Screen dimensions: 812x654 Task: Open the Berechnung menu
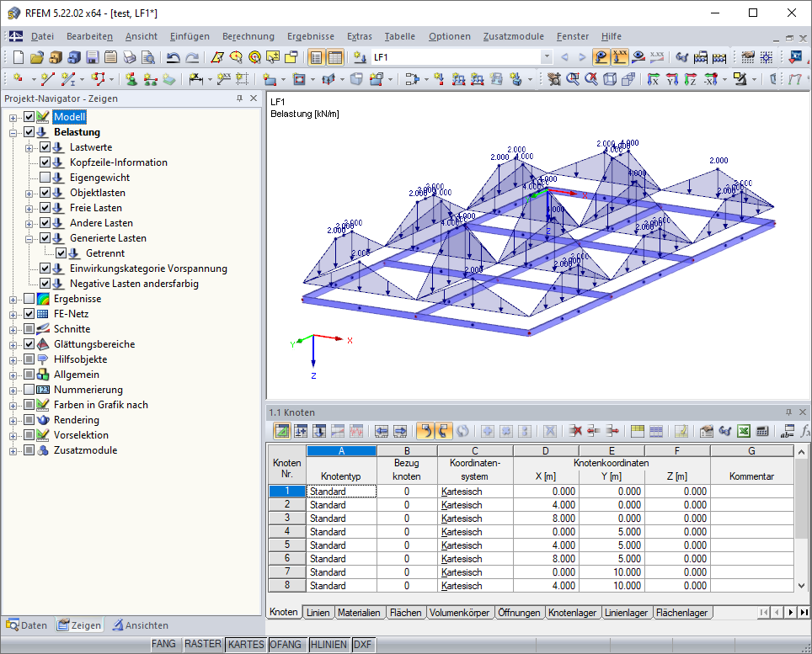[x=248, y=36]
